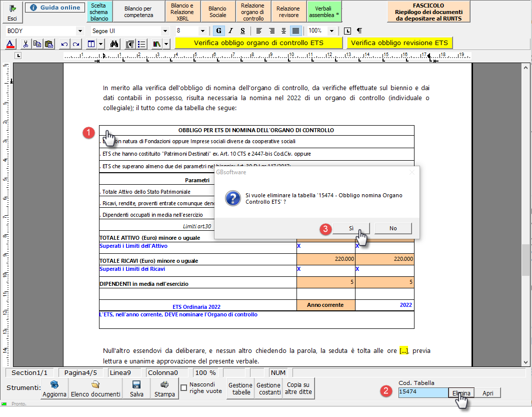The height and width of the screenshot is (417, 532).
Task: Open the font size 8 dropdown
Action: point(202,31)
